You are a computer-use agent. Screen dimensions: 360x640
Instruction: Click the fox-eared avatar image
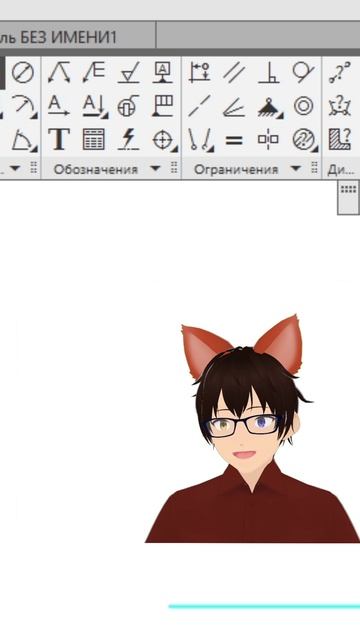pos(252,429)
